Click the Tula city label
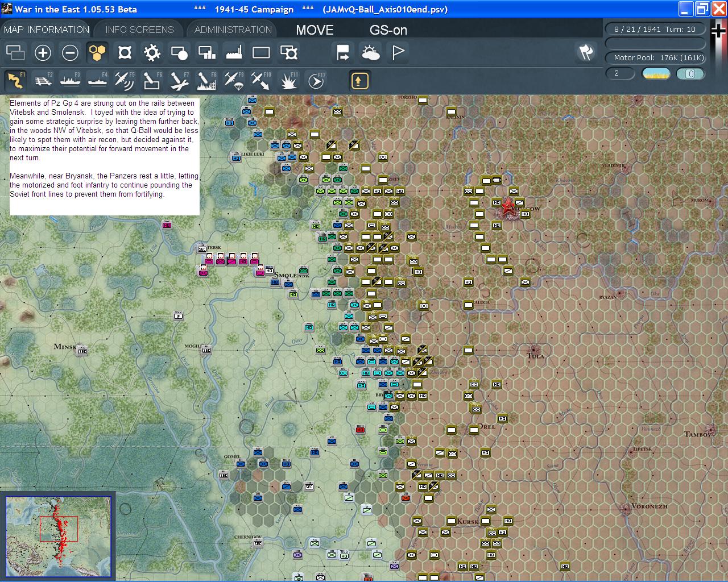 click(536, 356)
